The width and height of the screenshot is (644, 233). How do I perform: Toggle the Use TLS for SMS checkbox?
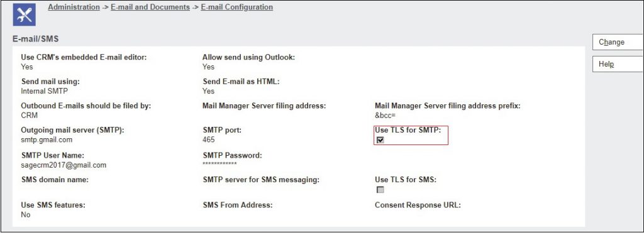[x=380, y=190]
